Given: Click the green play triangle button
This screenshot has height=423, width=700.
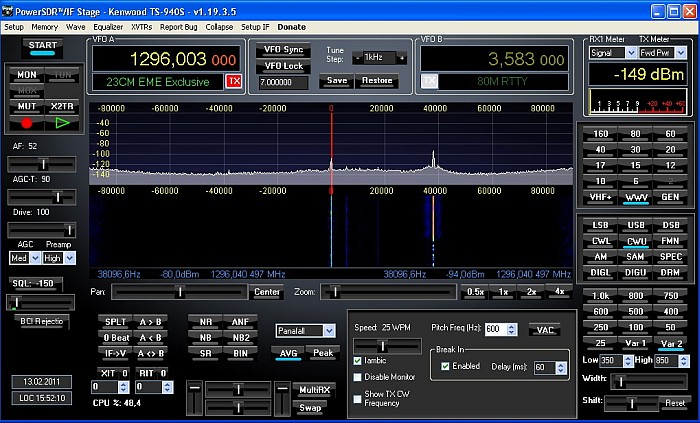Looking at the screenshot, I should point(62,123).
